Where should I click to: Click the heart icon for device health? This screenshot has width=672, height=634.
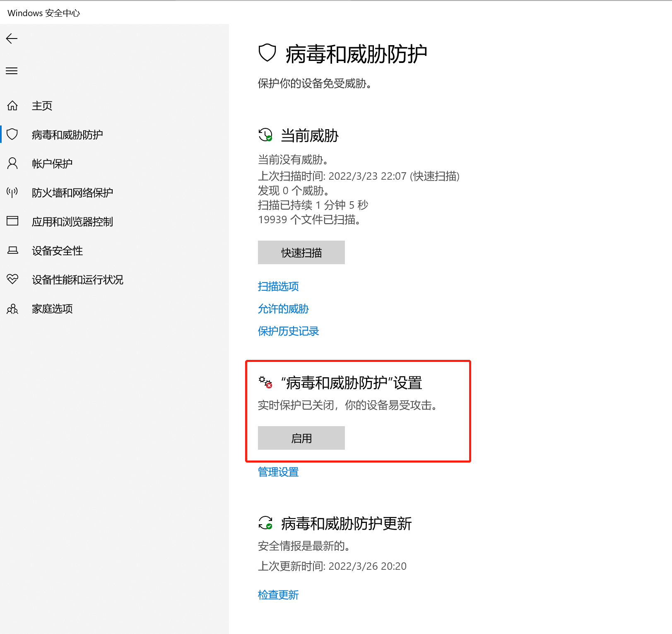coord(12,279)
